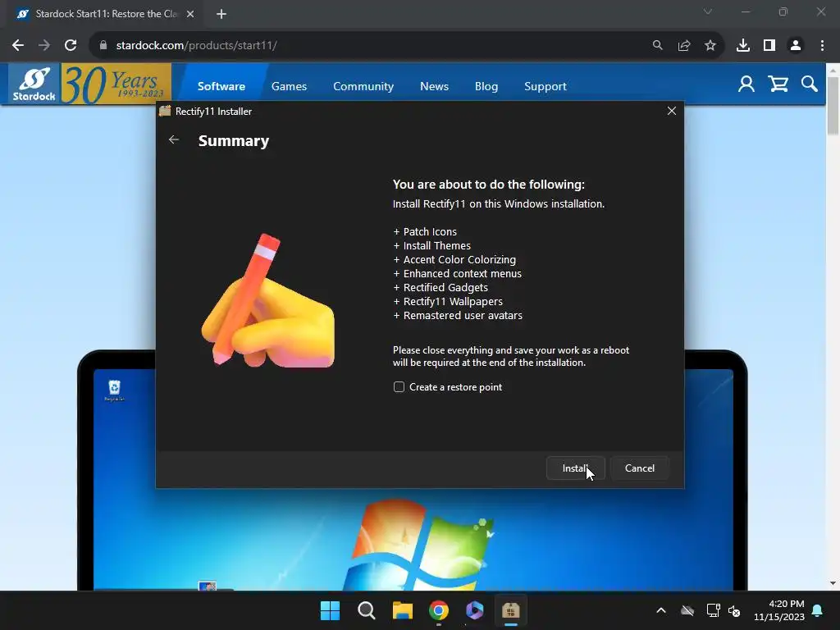Click the 'Enhanced context menus' line

458,273
